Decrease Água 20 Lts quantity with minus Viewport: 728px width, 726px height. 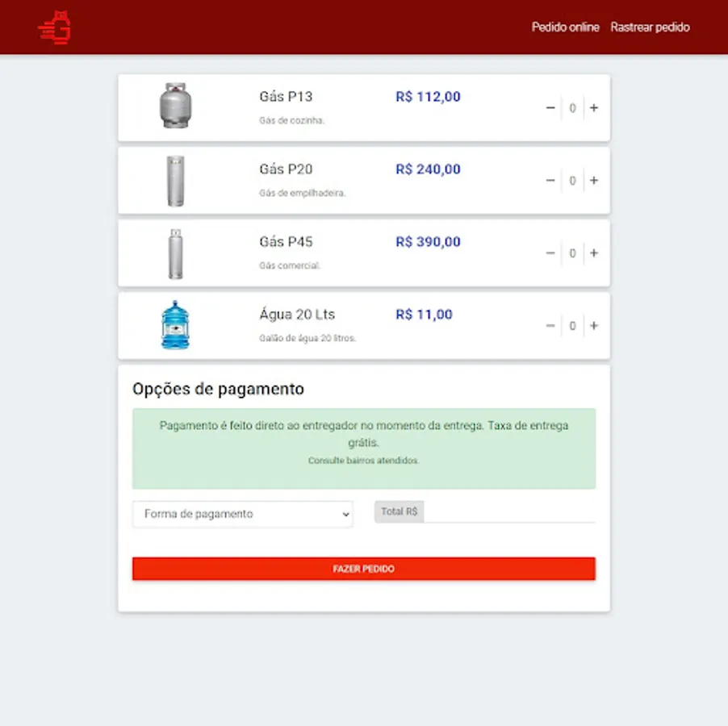550,326
